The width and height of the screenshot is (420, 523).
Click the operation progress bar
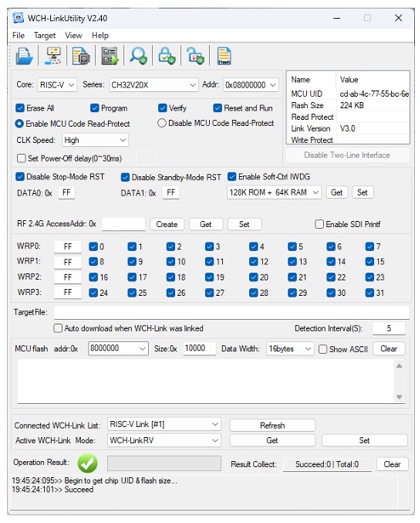164,463
